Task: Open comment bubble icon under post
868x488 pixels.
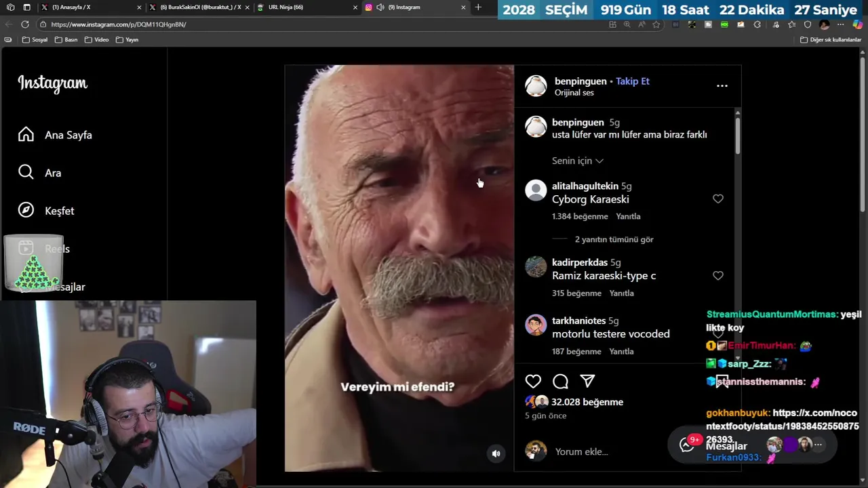Action: click(560, 381)
